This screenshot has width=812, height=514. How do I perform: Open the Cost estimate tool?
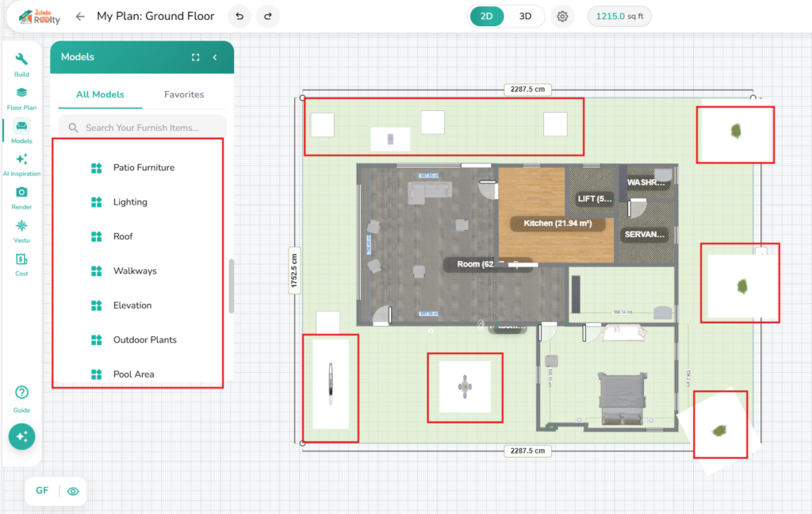point(21,263)
